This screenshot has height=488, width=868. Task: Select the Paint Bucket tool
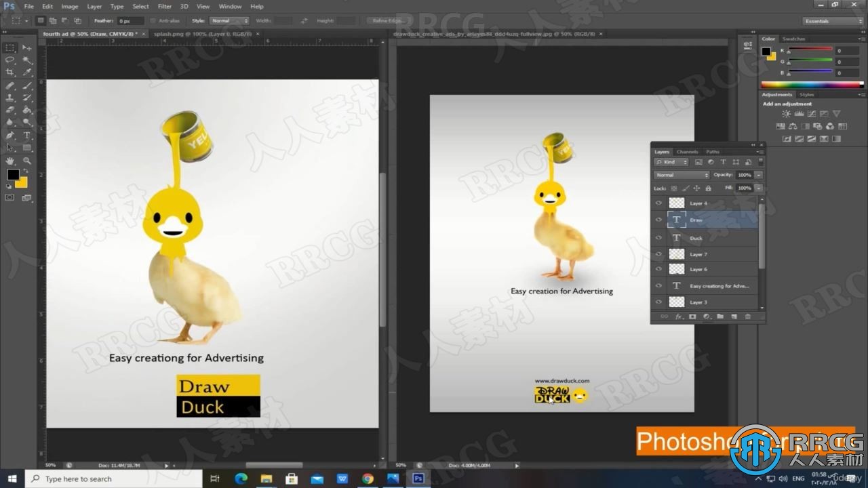(27, 110)
